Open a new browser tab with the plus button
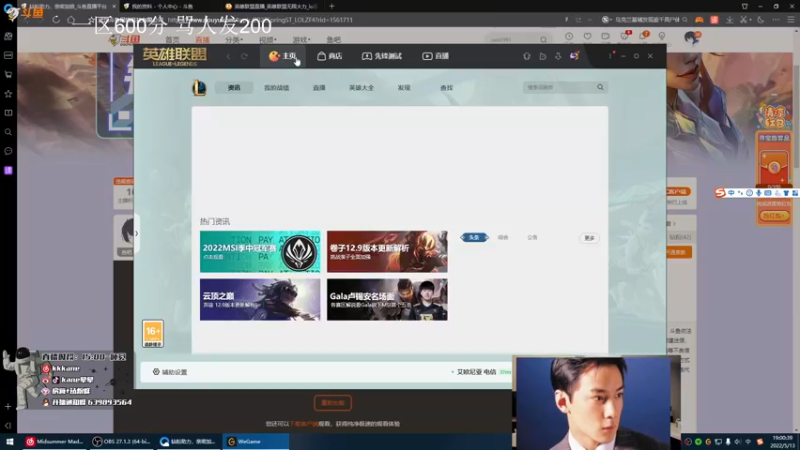 coord(332,6)
